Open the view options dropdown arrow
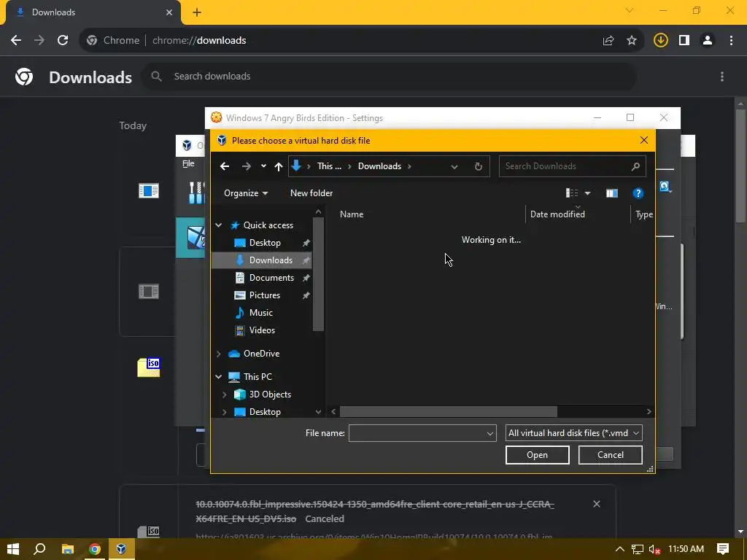The image size is (747, 560). pyautogui.click(x=587, y=192)
